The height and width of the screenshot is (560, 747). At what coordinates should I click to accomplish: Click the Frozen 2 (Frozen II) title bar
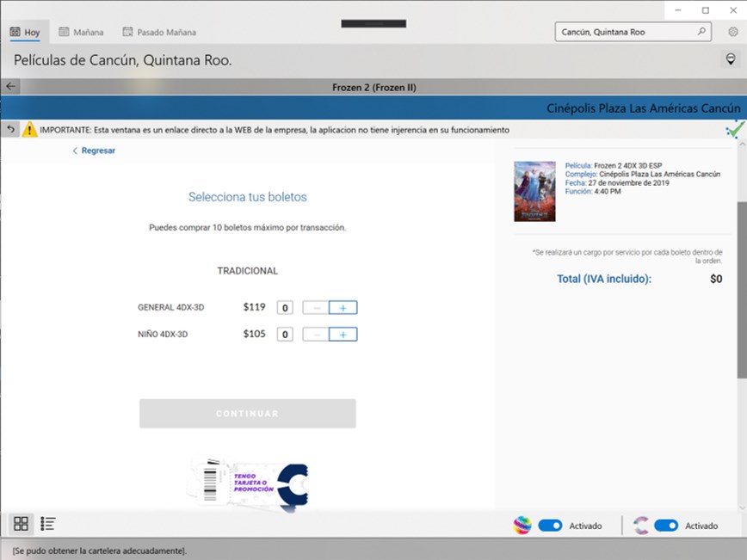point(374,87)
